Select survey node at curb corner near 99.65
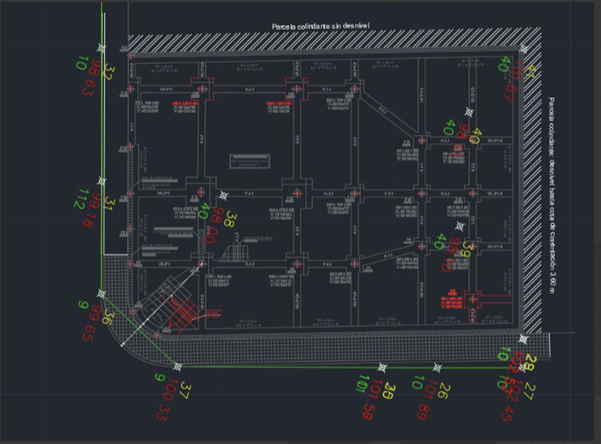 click(x=101, y=294)
